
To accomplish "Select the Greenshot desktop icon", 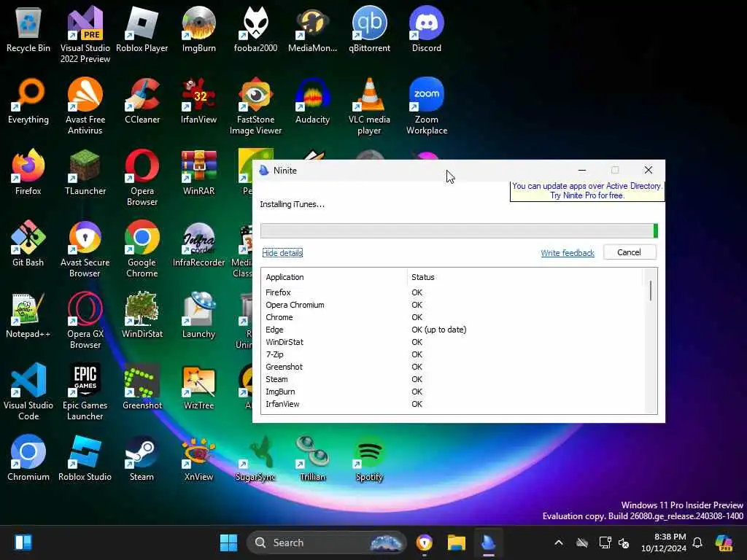I will (x=142, y=386).
